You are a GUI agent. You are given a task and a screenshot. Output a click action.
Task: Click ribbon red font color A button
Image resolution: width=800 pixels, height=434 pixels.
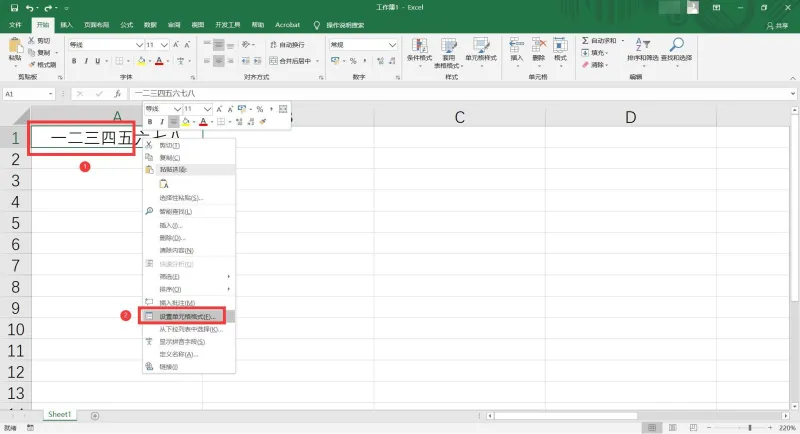(x=159, y=61)
